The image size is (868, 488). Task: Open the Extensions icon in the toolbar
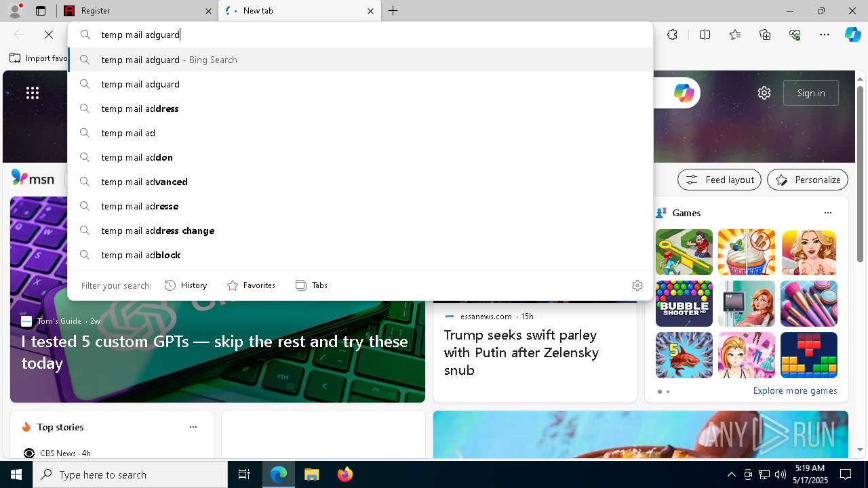tap(672, 35)
